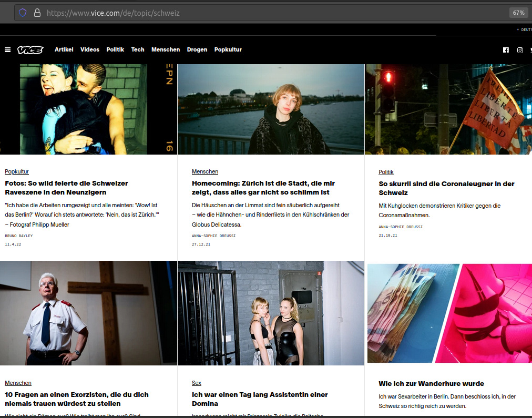The height and width of the screenshot is (418, 532).
Task: Open the Drogen navigation item
Action: click(x=197, y=49)
